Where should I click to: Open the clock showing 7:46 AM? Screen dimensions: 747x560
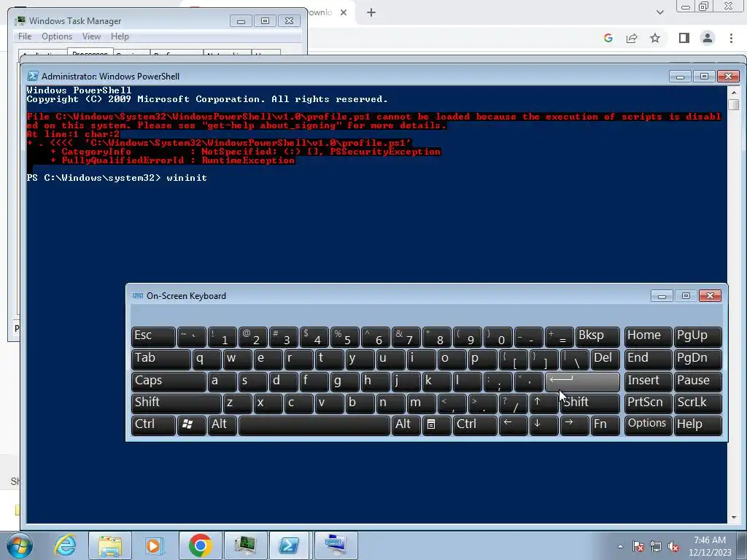point(709,546)
